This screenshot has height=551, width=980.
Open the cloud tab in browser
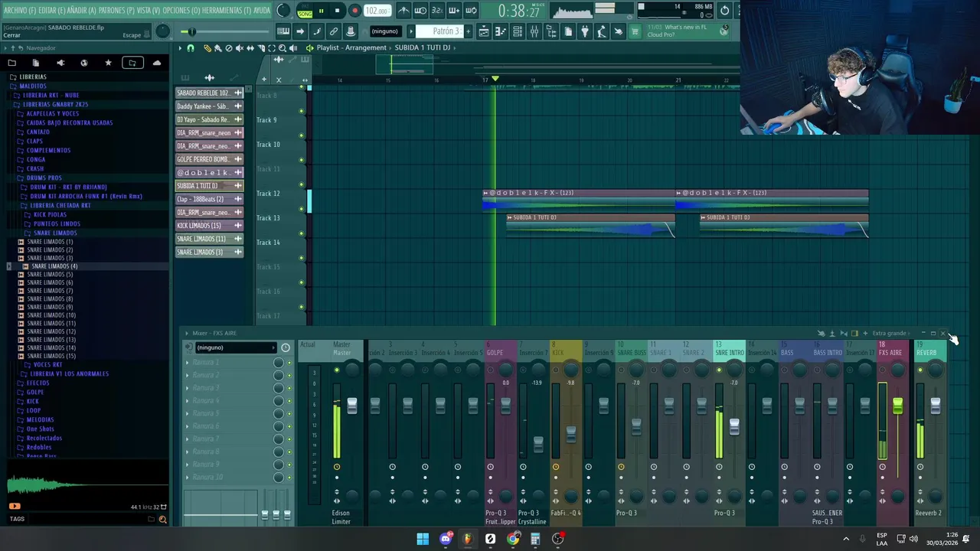click(x=157, y=63)
